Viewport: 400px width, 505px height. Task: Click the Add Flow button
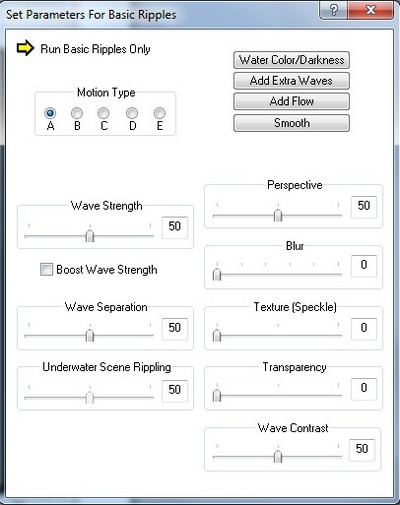coord(292,101)
